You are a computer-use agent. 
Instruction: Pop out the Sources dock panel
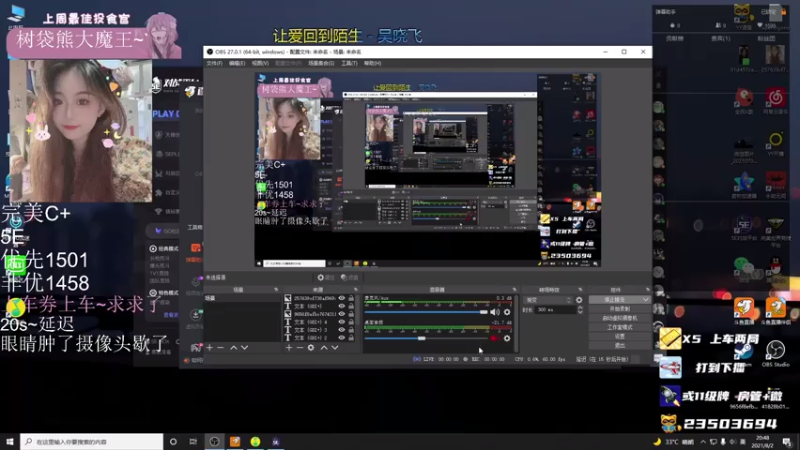[x=356, y=290]
